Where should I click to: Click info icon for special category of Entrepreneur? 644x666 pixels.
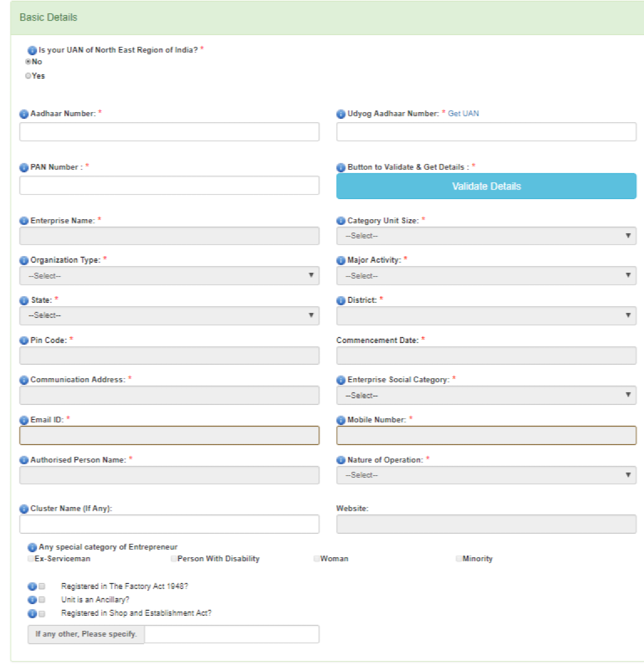pyautogui.click(x=32, y=547)
